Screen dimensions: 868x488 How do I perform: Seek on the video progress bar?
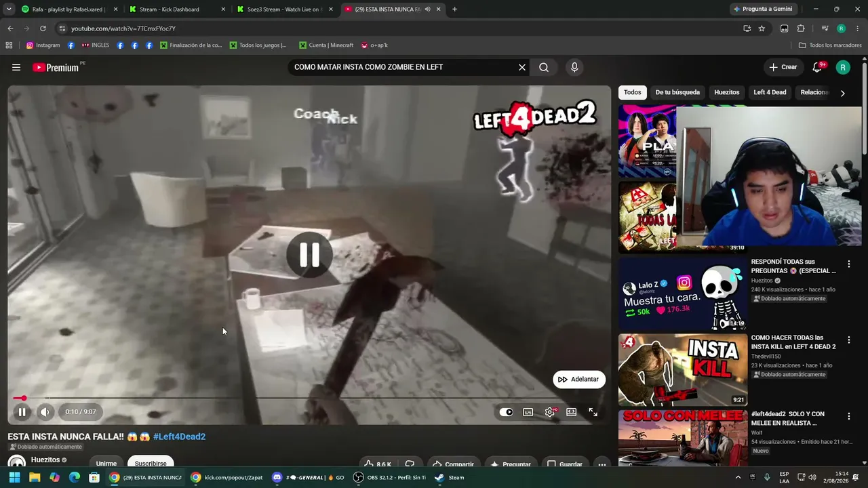point(309,399)
